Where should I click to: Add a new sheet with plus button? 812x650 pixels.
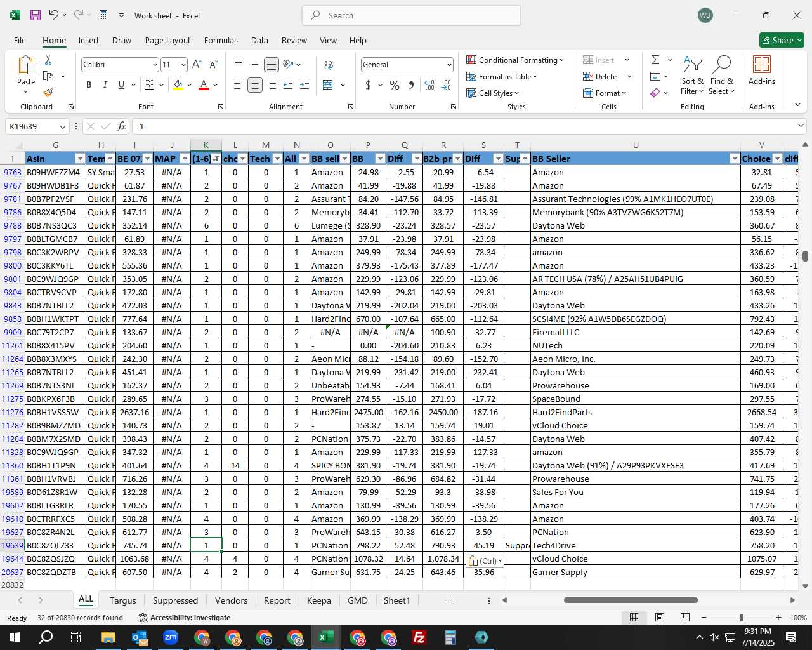449,600
